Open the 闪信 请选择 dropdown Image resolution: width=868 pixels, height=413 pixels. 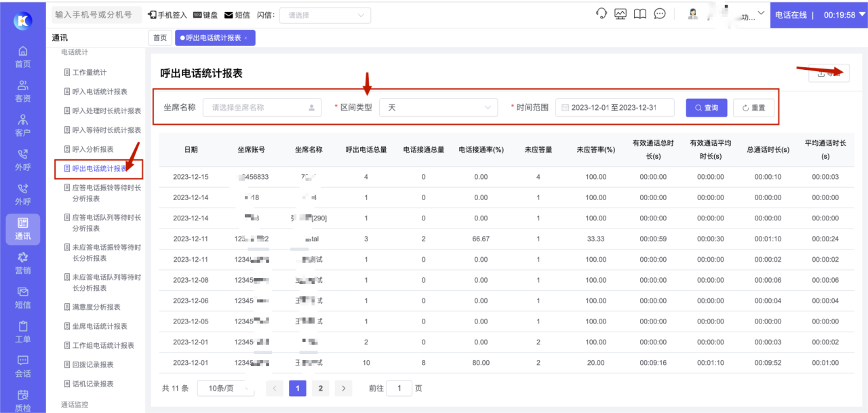325,15
